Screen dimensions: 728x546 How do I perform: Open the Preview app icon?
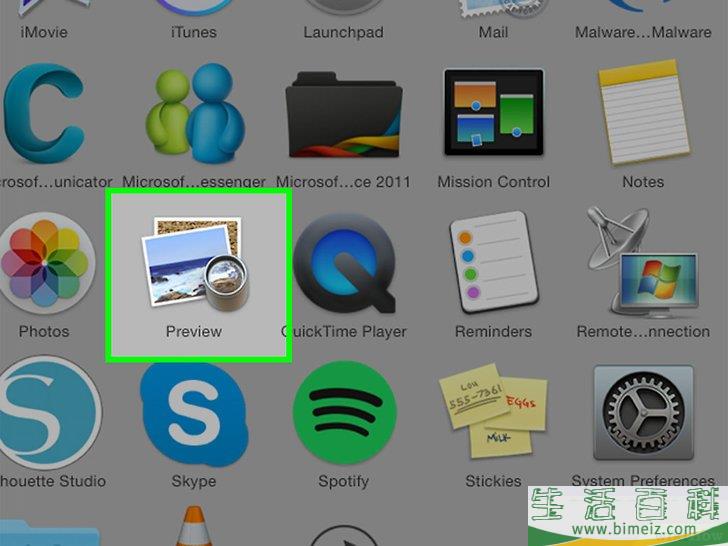point(195,262)
